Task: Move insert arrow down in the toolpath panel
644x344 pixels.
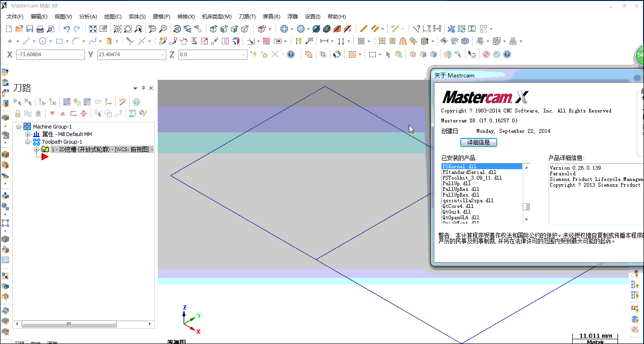Action: 52,113
